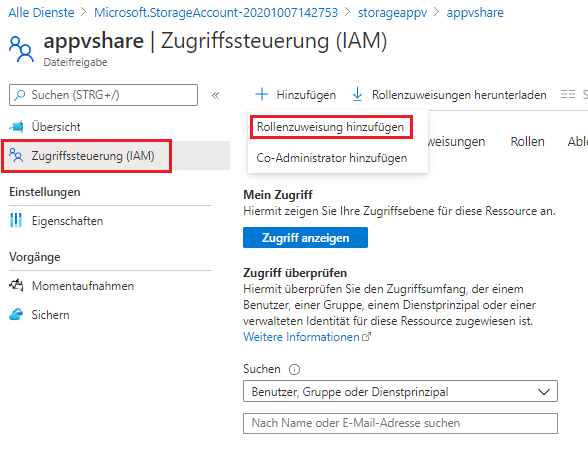Click the download arrow icon for Rollenzuweisungen
Viewport: 588px width, 449px height.
point(357,95)
